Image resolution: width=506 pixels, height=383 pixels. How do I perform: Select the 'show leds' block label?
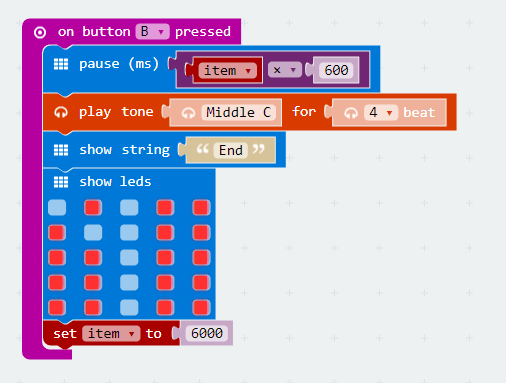[115, 182]
